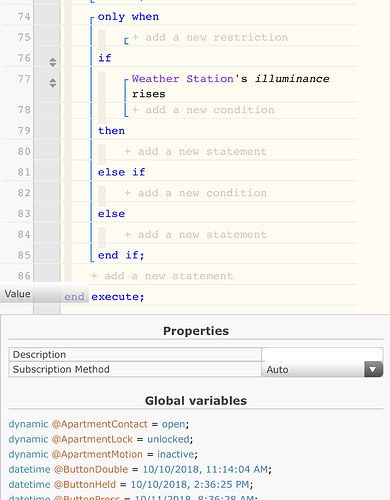
Task: Click '+ add a new statement' on line 86
Action: point(162,276)
